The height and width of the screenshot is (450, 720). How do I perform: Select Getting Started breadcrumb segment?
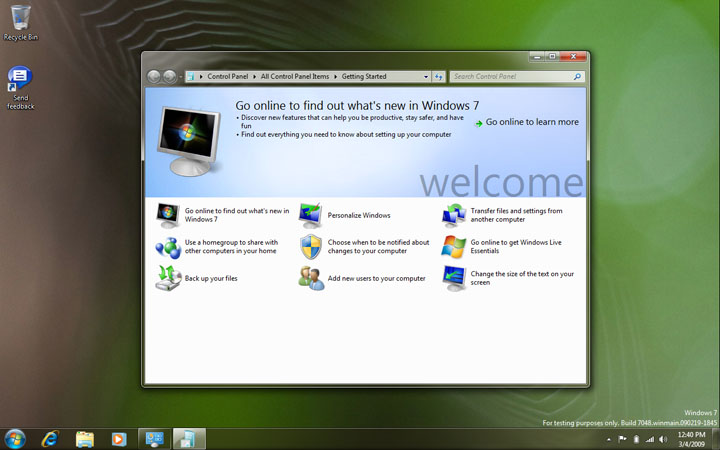click(x=364, y=77)
